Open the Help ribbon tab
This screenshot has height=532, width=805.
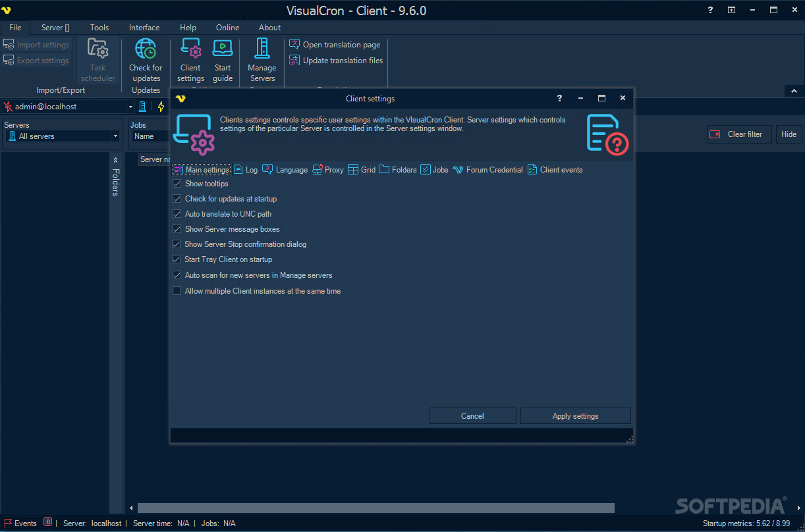click(x=188, y=28)
